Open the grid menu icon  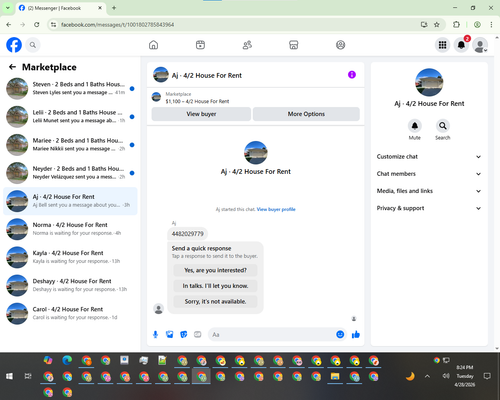[x=442, y=45]
